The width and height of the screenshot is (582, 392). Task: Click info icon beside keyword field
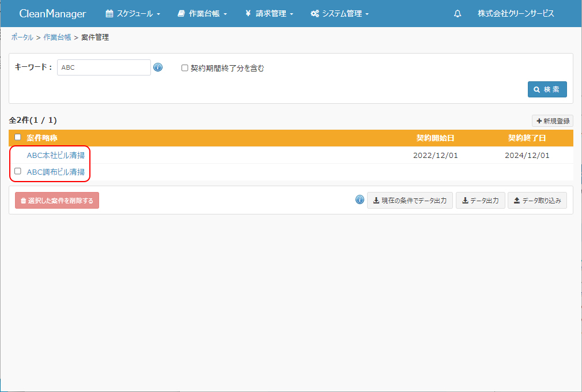coord(158,67)
